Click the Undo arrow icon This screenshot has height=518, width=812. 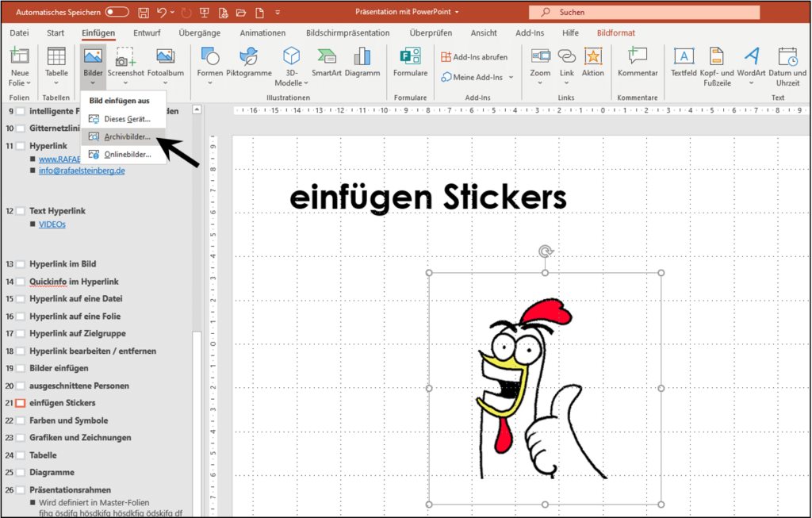point(162,13)
